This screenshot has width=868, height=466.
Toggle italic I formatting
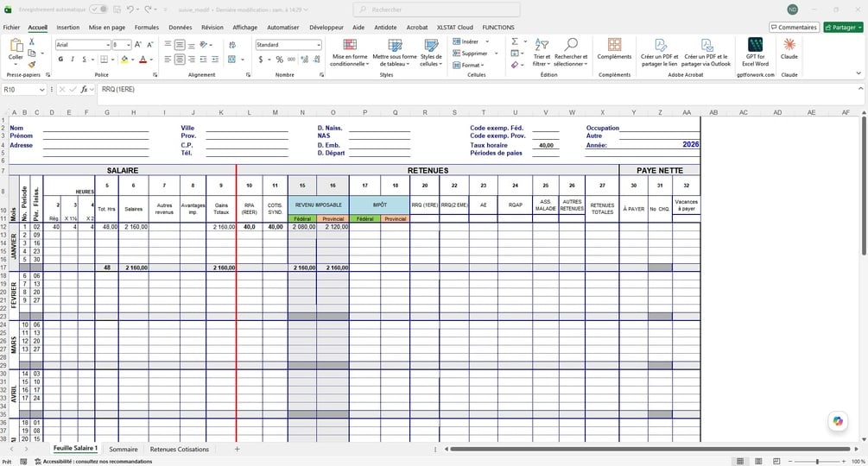(72, 60)
